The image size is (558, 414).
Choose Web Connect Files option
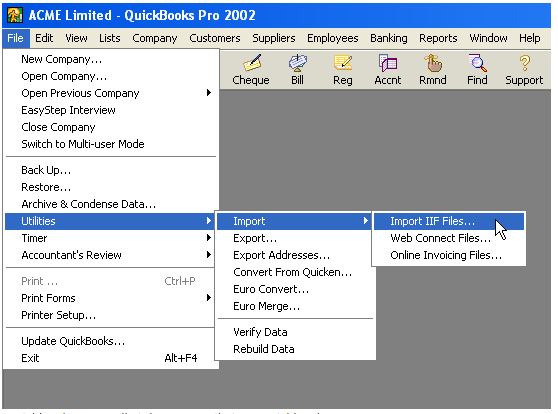[448, 238]
